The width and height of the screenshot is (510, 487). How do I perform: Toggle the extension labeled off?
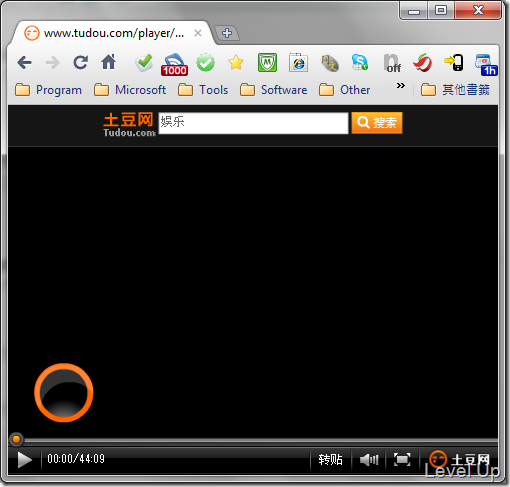392,63
